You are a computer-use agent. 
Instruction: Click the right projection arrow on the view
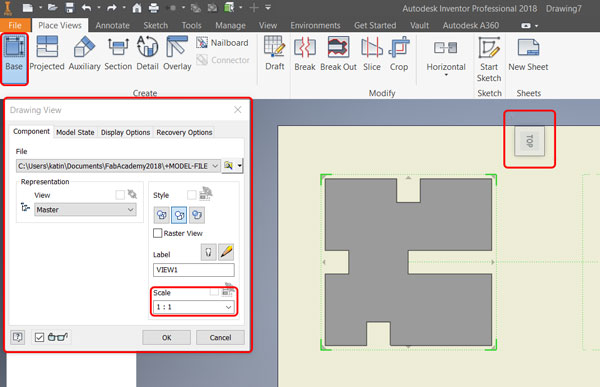point(493,262)
